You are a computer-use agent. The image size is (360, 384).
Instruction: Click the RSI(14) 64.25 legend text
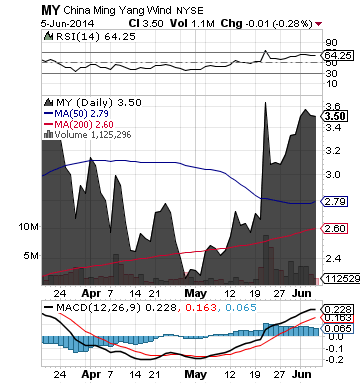pyautogui.click(x=96, y=36)
